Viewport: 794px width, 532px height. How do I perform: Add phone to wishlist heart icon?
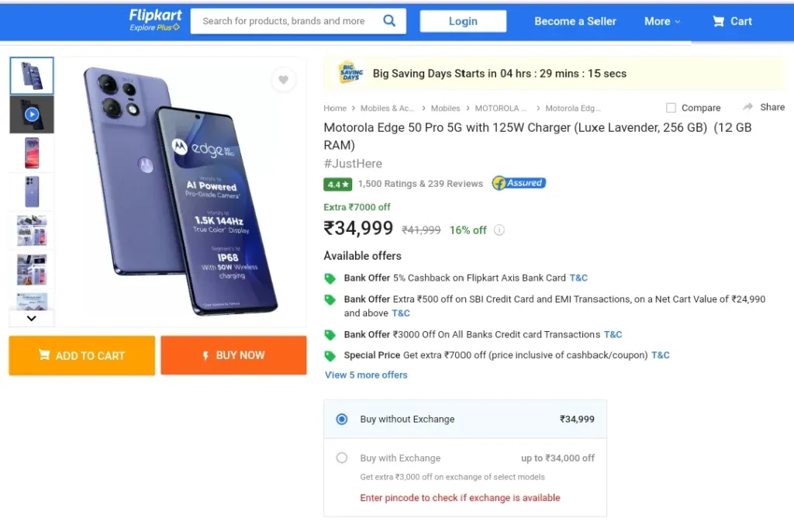tap(283, 80)
